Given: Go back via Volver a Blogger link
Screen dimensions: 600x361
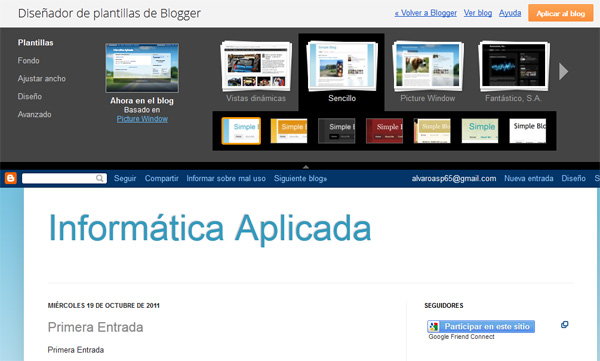Looking at the screenshot, I should (426, 13).
